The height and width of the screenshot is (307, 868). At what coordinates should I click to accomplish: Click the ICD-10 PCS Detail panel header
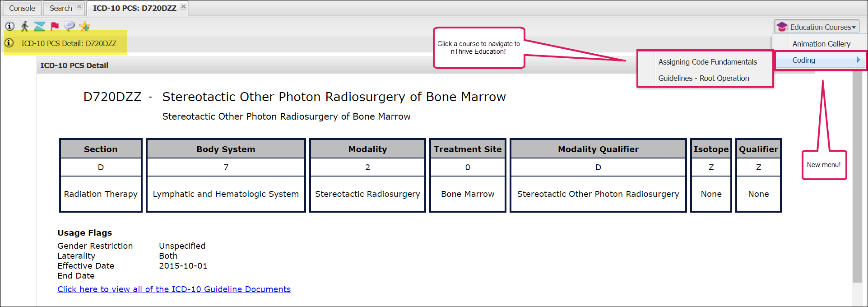[74, 65]
